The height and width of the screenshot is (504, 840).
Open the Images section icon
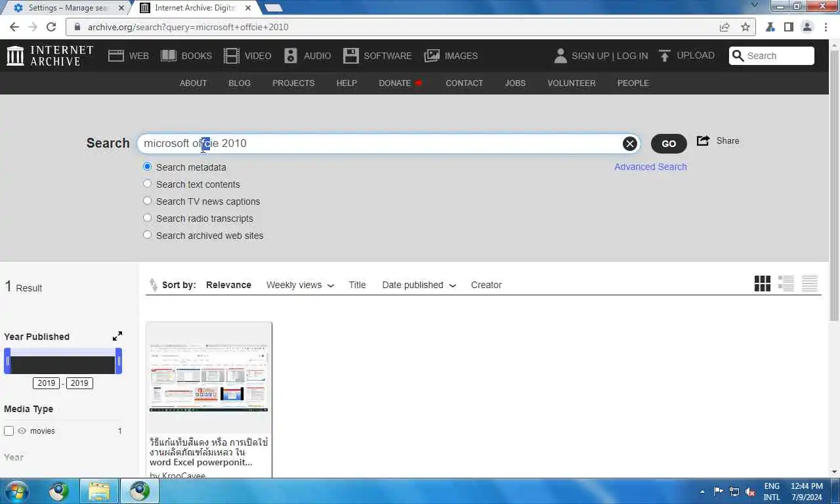(432, 56)
